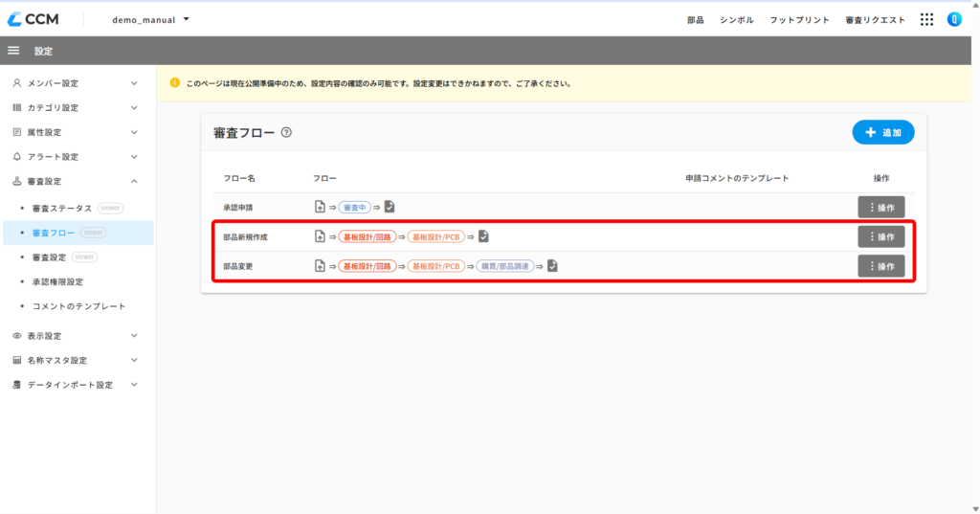980x514 pixels.
Task: Open 部品 in top navigation
Action: tap(695, 20)
